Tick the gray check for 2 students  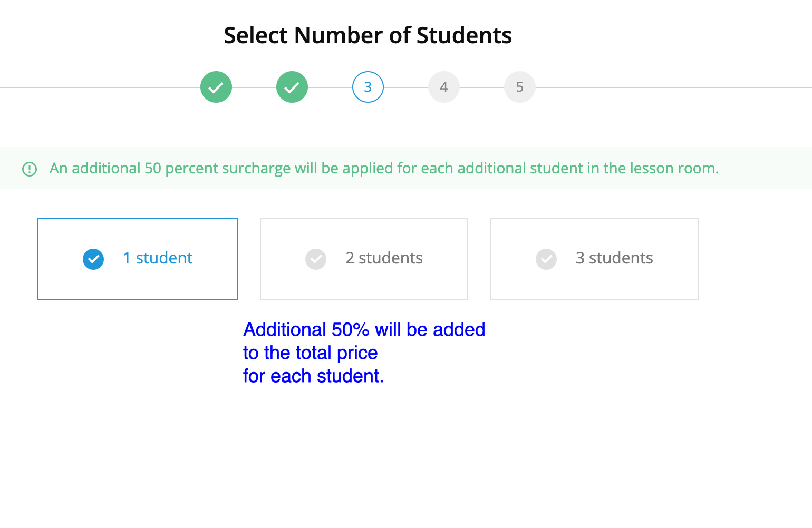(316, 259)
